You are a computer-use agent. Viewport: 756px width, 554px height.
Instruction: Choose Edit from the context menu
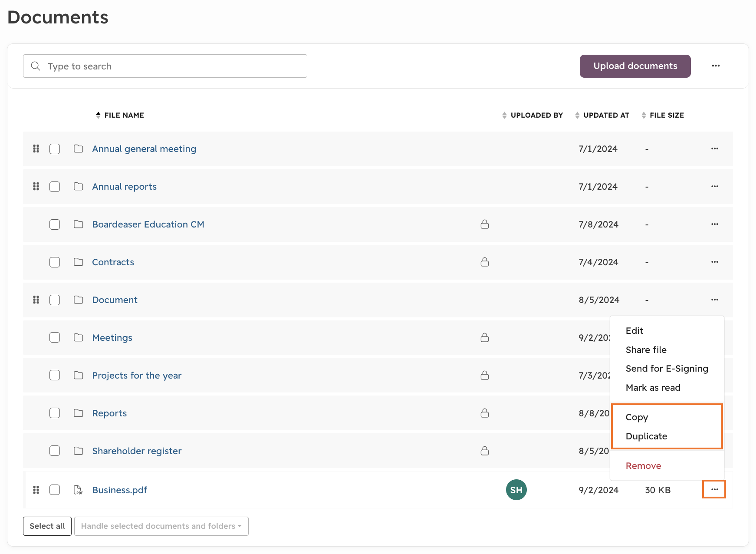tap(634, 331)
